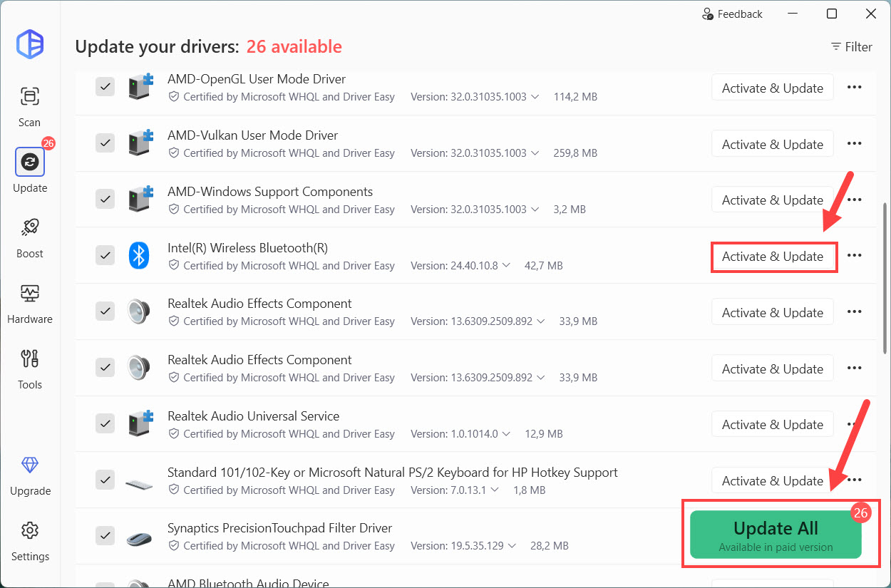This screenshot has height=588, width=891.
Task: Select the Synaptics PrecisionTouchpad Filter Driver name
Action: pyautogui.click(x=280, y=528)
